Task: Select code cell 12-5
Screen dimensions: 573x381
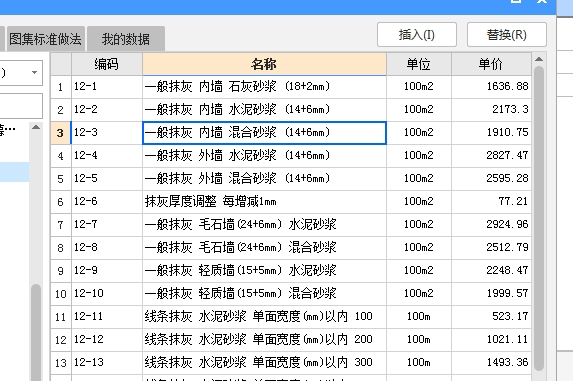Action: (x=107, y=179)
